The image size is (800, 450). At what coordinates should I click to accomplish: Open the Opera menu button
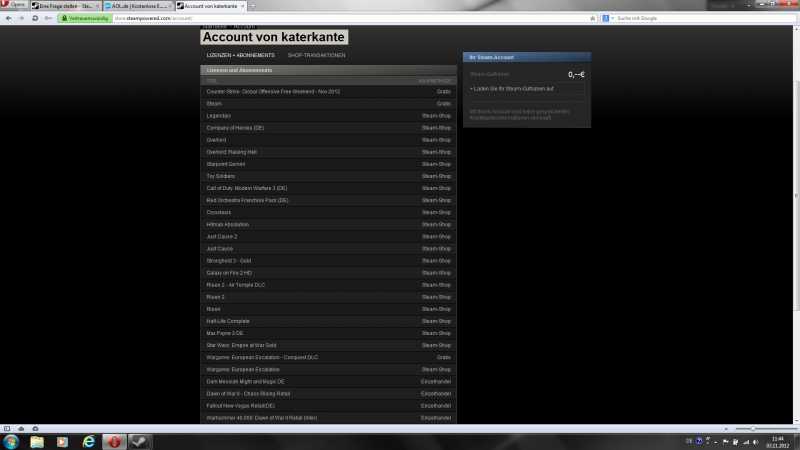[x=13, y=5]
